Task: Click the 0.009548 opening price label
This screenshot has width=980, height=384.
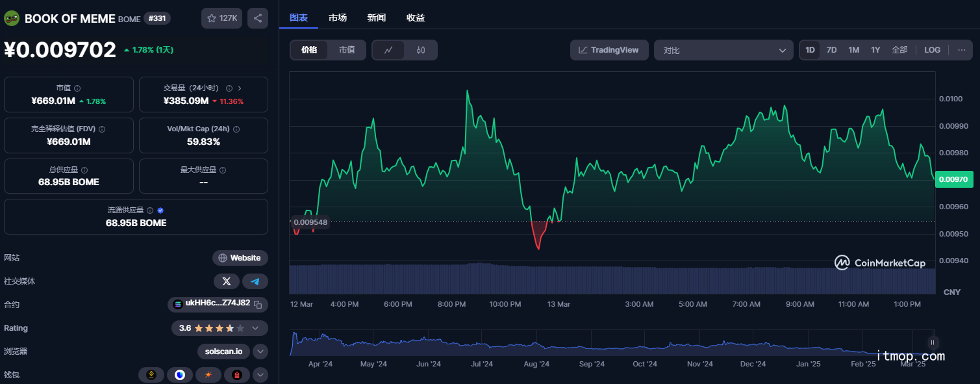Action: pyautogui.click(x=310, y=222)
